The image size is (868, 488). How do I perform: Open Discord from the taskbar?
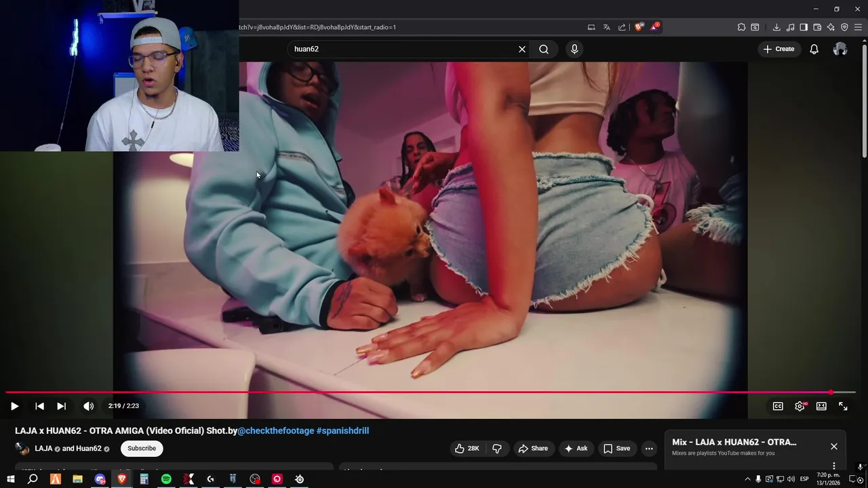click(100, 479)
